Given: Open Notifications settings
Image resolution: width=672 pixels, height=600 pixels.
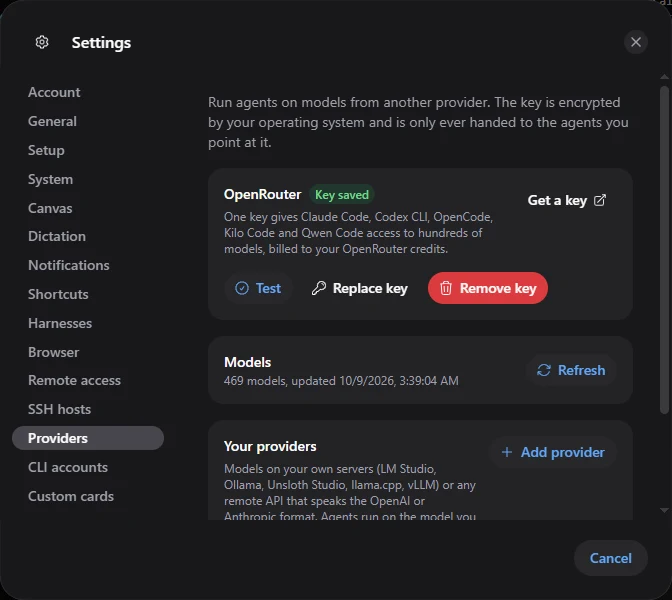Looking at the screenshot, I should pos(69,265).
